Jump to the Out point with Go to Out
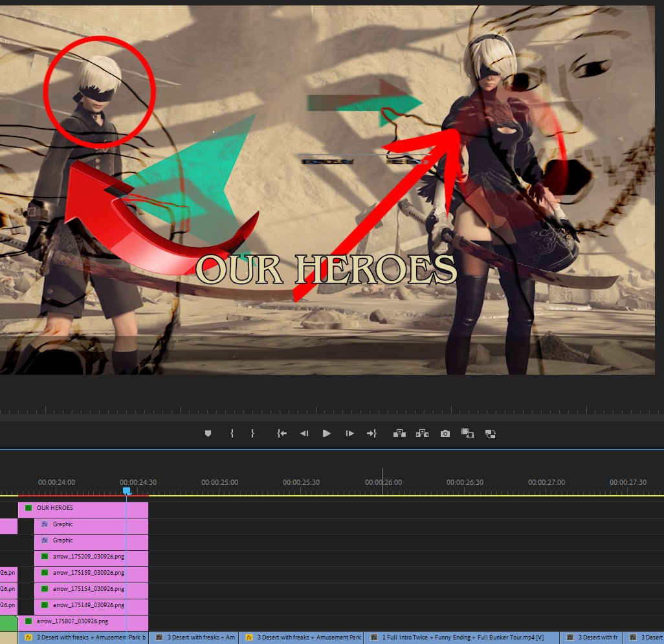The width and height of the screenshot is (664, 644). [372, 434]
